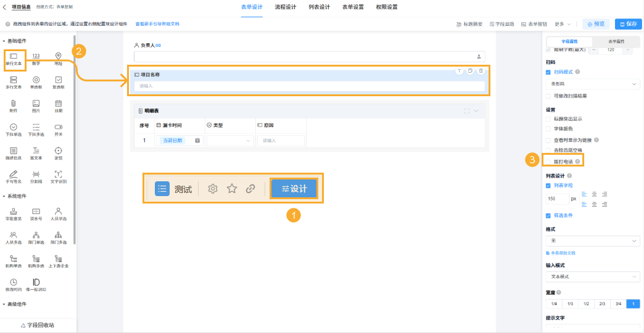The width and height of the screenshot is (644, 333).
Task: Copy the 项目名称 field with duplicate icon
Action: click(x=470, y=71)
